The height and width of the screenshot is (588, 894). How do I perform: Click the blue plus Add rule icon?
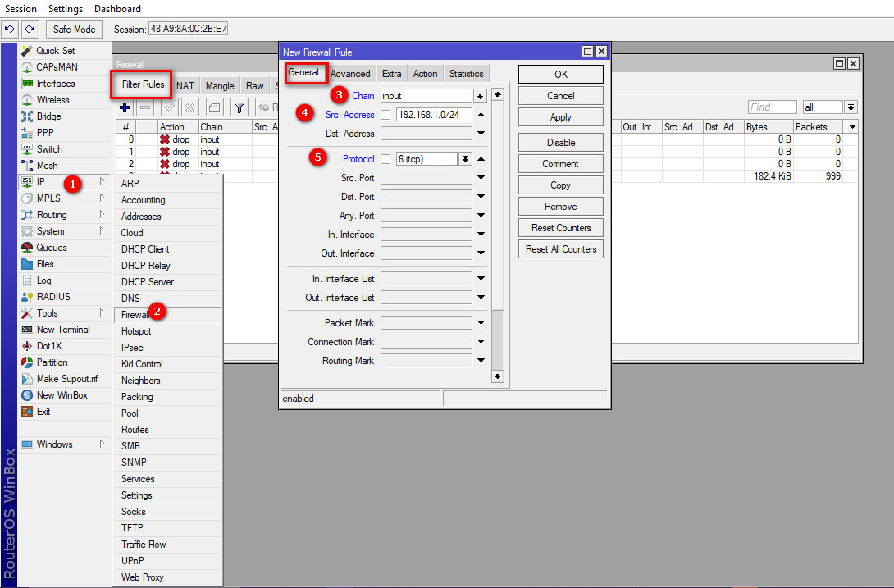125,107
